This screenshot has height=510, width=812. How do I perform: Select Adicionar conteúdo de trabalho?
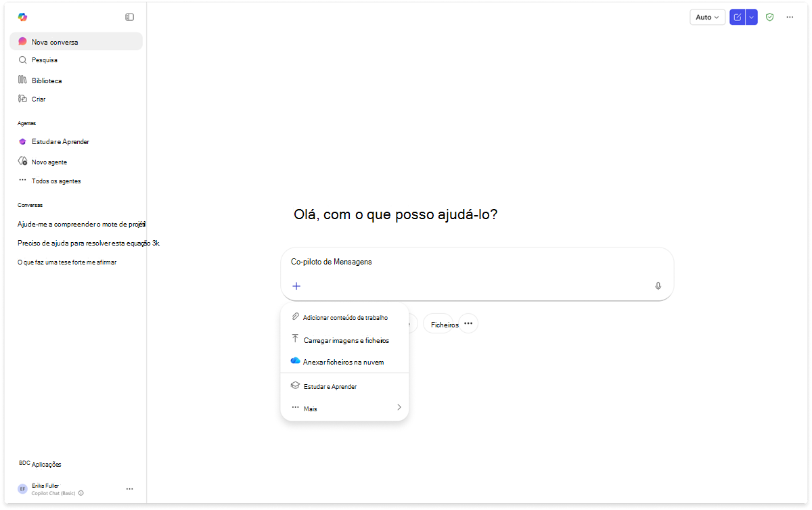pos(344,317)
